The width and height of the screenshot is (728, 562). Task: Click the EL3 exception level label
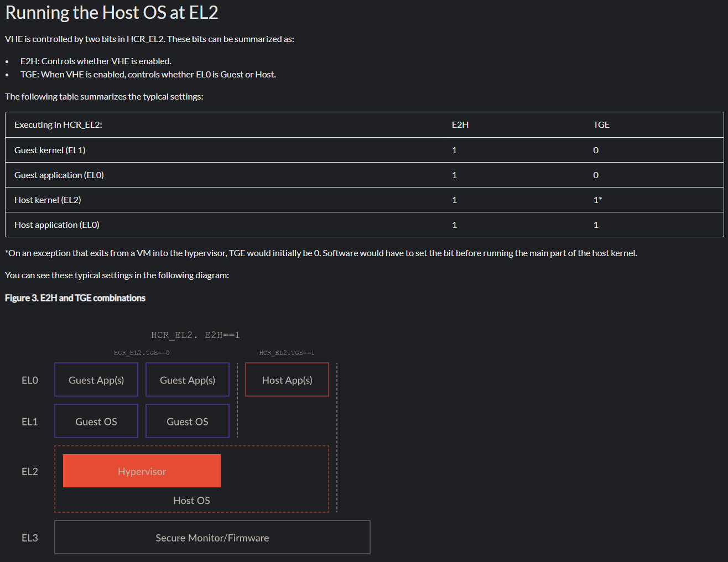30,538
